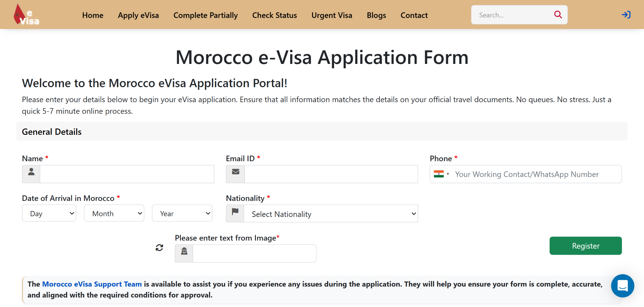Refresh the captcha image
The width and height of the screenshot is (644, 307).
point(159,248)
